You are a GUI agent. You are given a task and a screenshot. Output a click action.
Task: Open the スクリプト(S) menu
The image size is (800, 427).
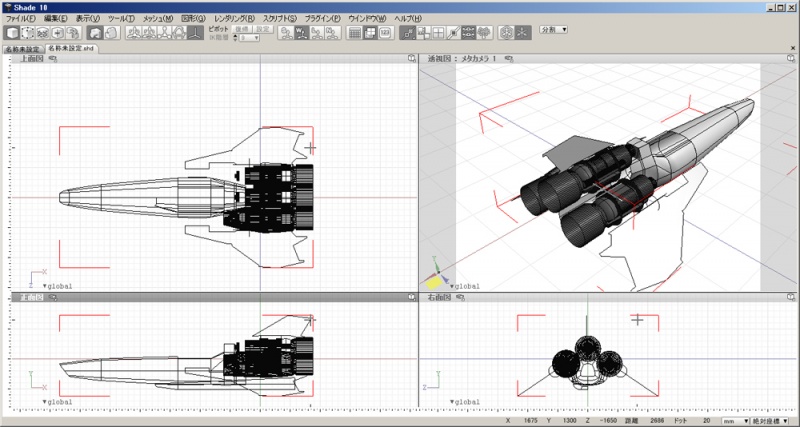[280, 18]
